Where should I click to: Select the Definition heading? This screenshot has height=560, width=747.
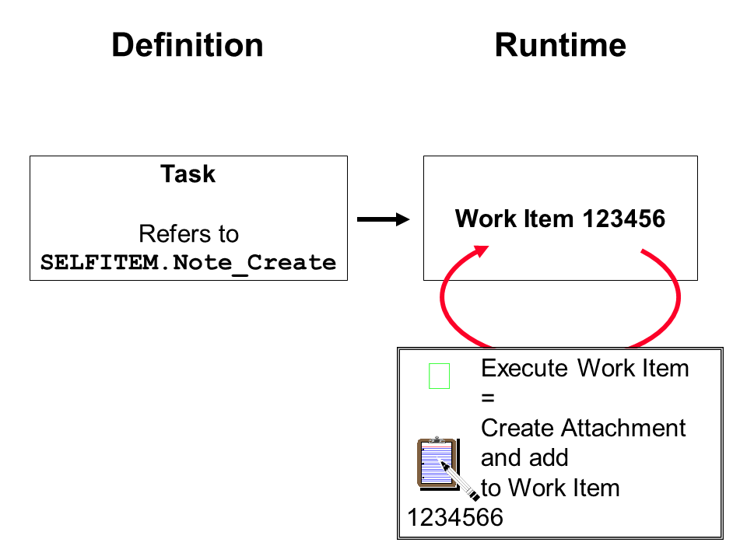tap(188, 45)
